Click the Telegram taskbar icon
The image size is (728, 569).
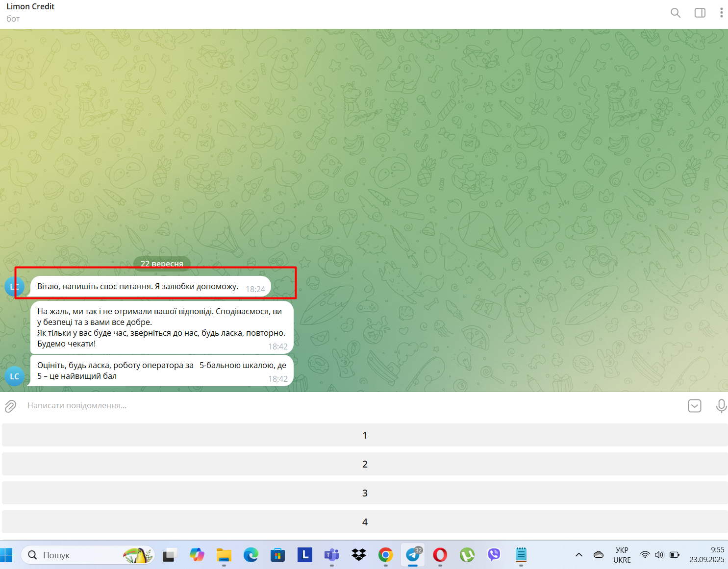tap(413, 555)
